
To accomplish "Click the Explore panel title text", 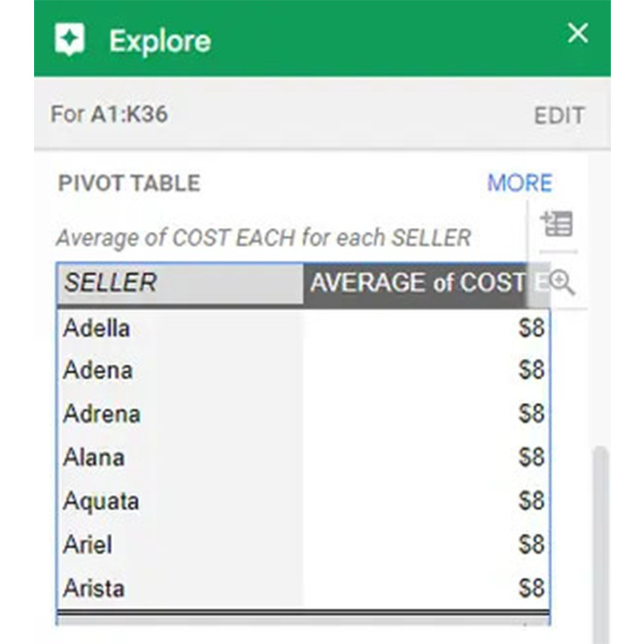I will (x=159, y=40).
